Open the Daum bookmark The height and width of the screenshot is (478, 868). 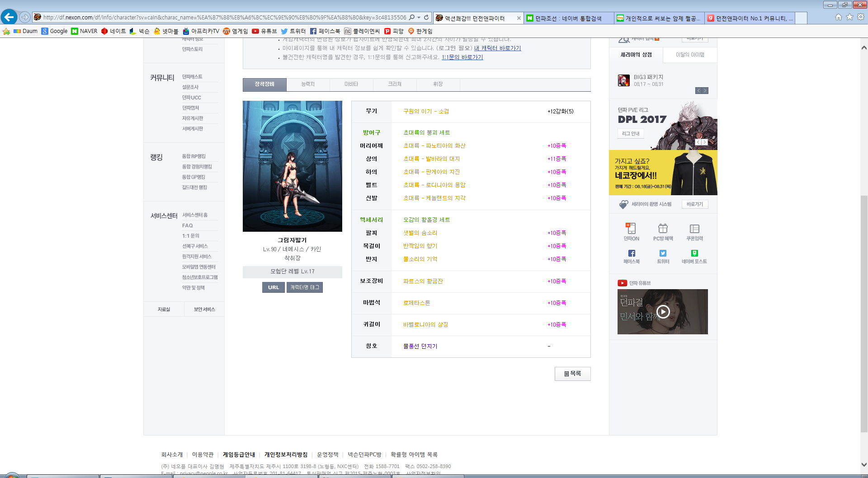25,31
